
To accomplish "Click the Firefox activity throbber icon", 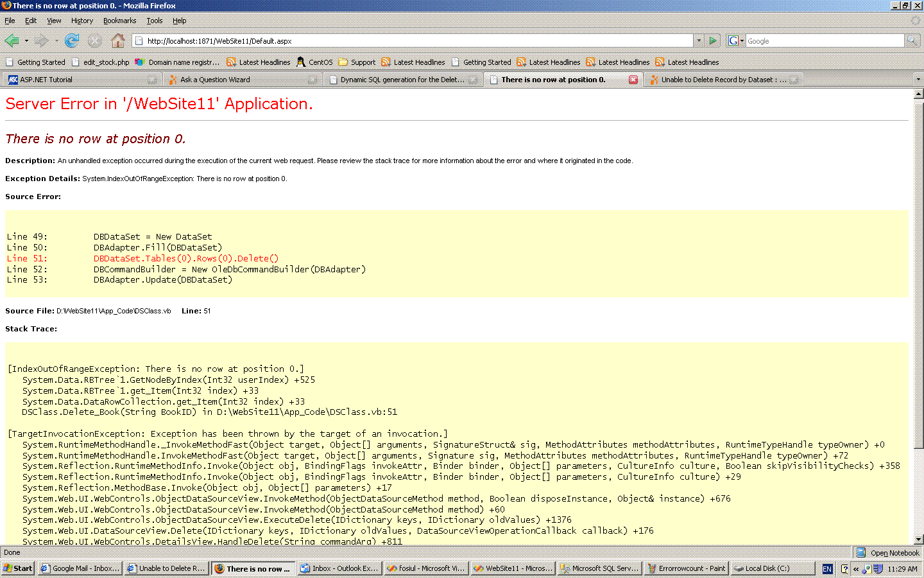I will [x=916, y=21].
